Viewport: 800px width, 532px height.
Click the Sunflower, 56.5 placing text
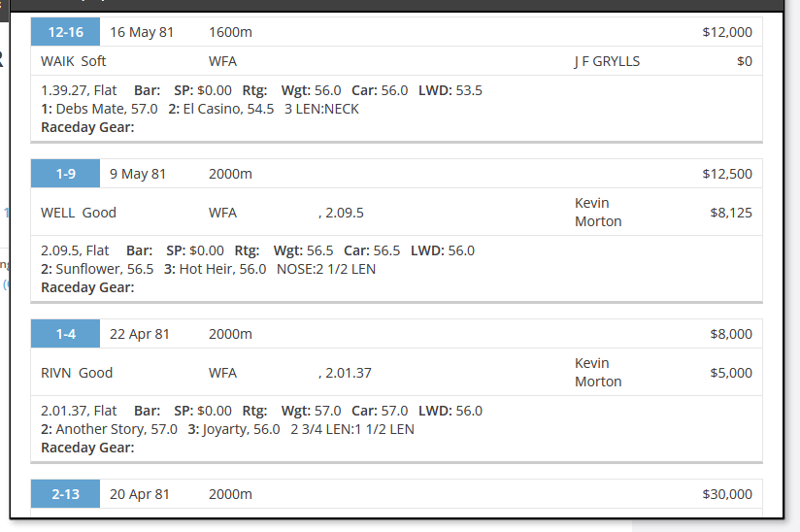click(x=105, y=269)
